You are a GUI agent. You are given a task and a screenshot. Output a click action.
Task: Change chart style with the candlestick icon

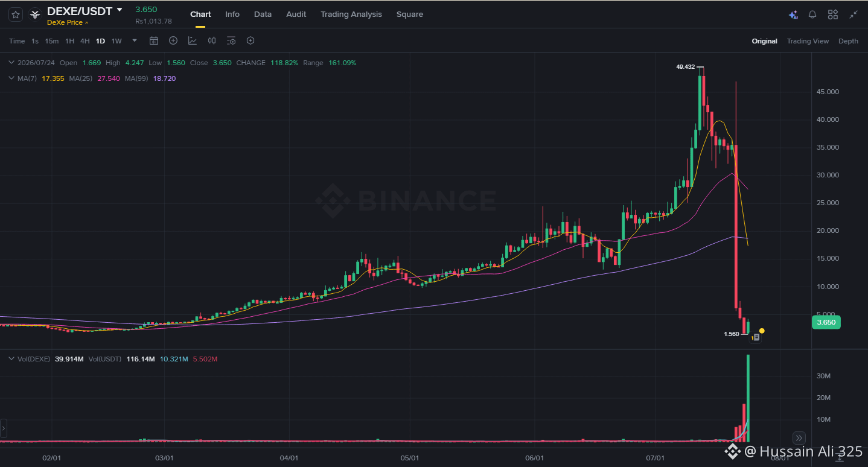(x=212, y=40)
